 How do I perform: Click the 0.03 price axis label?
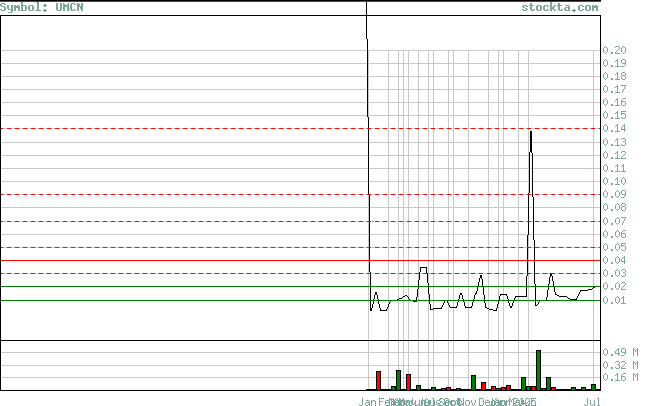614,273
